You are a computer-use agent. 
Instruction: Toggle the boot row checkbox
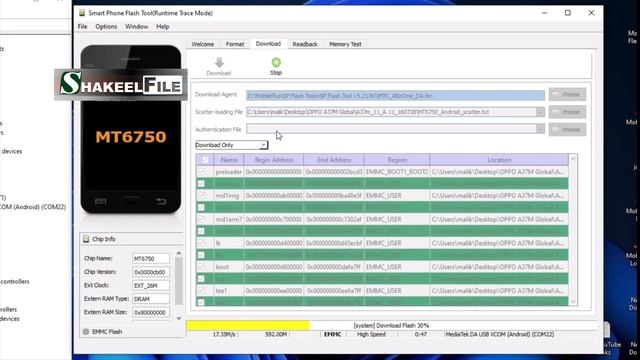pyautogui.click(x=201, y=267)
